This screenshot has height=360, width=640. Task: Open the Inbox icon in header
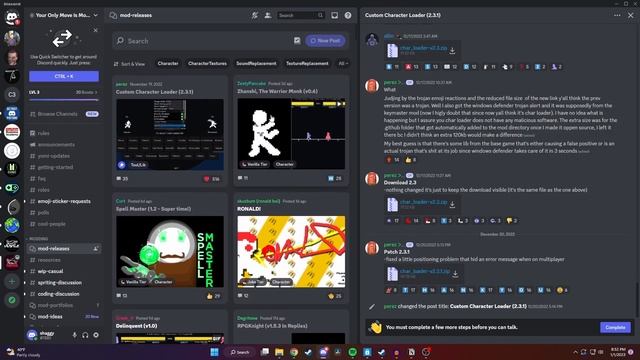coord(335,16)
